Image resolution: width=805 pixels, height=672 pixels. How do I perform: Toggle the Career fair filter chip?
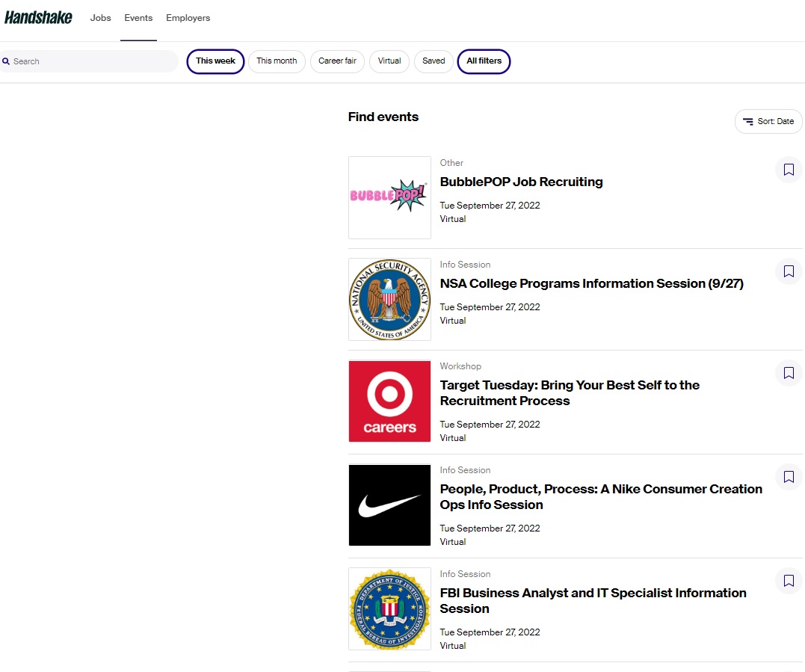337,61
